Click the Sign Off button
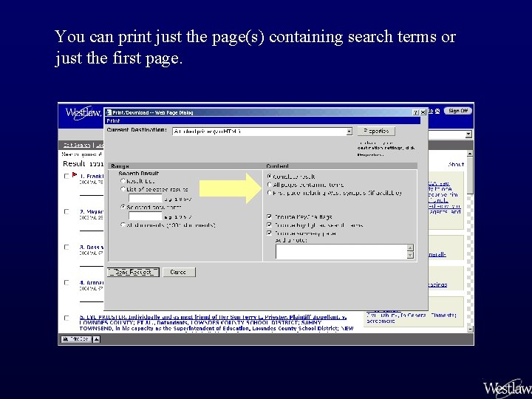This screenshot has height=399, width=532. pos(458,111)
